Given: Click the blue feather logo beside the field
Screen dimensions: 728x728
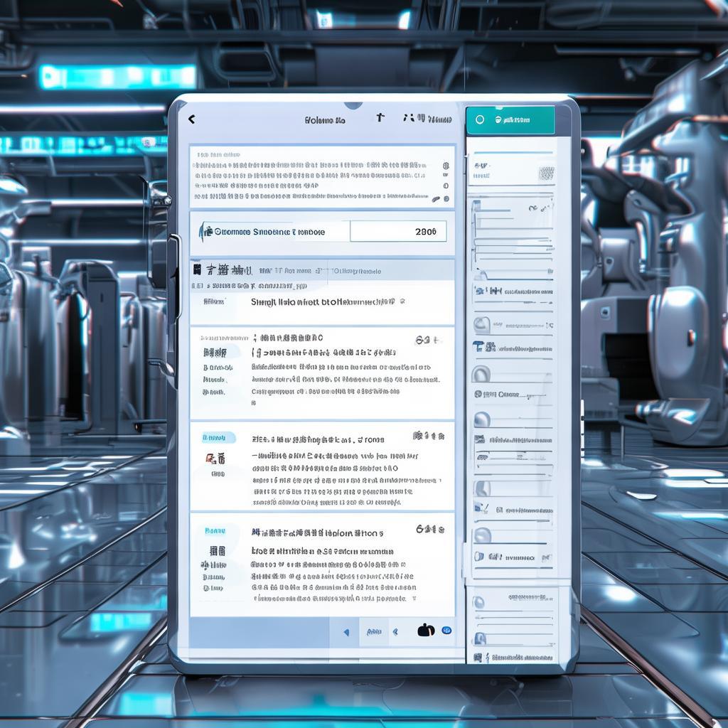Looking at the screenshot, I should pos(205,231).
